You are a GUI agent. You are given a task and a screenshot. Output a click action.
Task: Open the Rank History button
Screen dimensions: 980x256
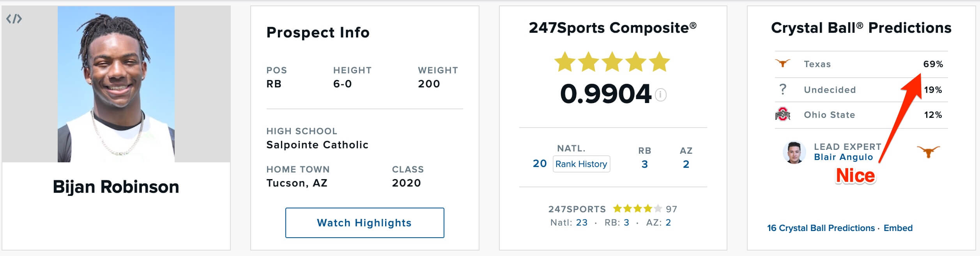581,164
